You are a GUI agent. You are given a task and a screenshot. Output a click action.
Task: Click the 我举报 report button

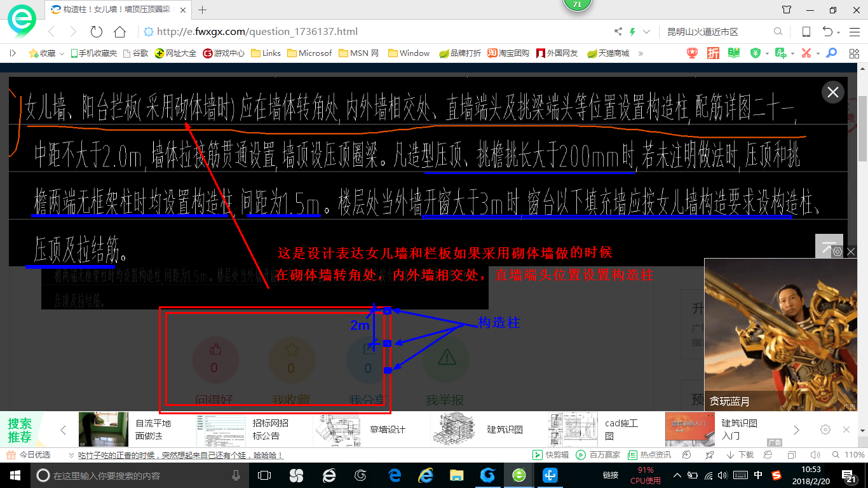tap(445, 373)
